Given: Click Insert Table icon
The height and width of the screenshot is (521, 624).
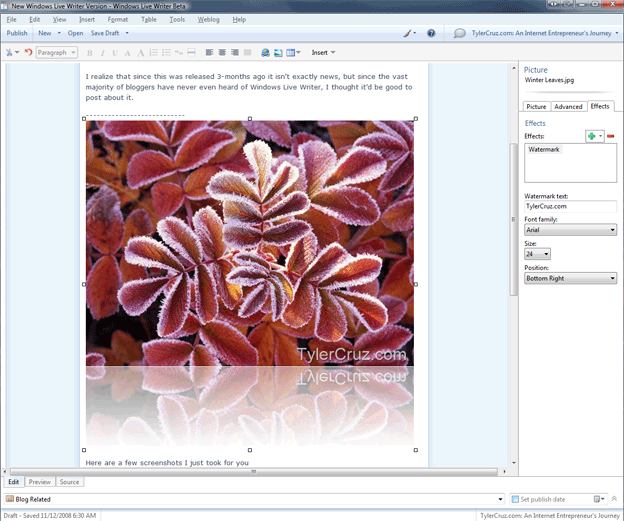Looking at the screenshot, I should coord(291,53).
